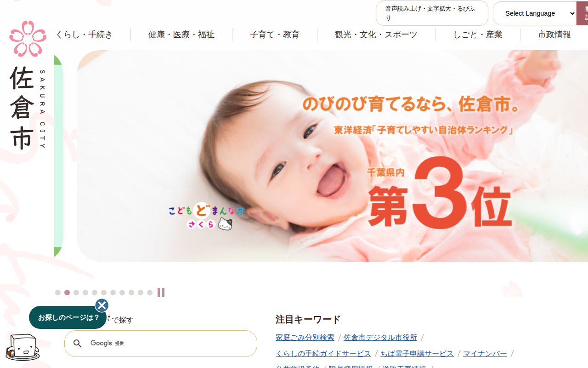Click the magnifier icon in search box
The image size is (588, 368).
coord(78,344)
